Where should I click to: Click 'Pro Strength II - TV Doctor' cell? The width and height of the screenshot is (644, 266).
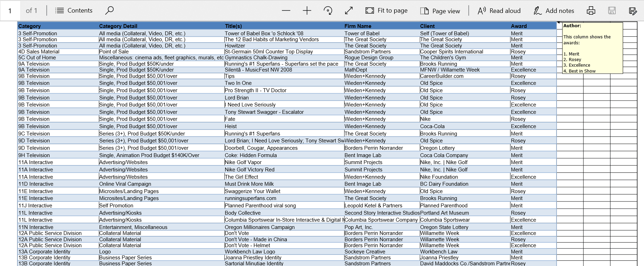tap(255, 90)
